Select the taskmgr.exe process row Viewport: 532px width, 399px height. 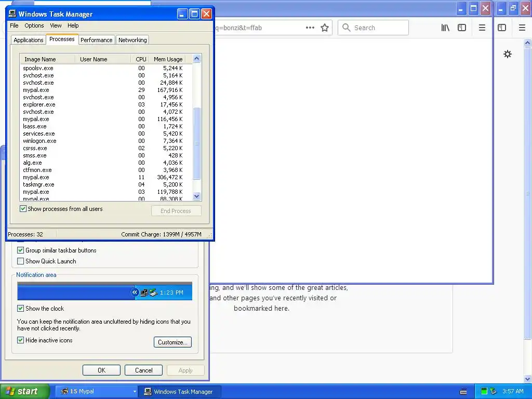106,184
